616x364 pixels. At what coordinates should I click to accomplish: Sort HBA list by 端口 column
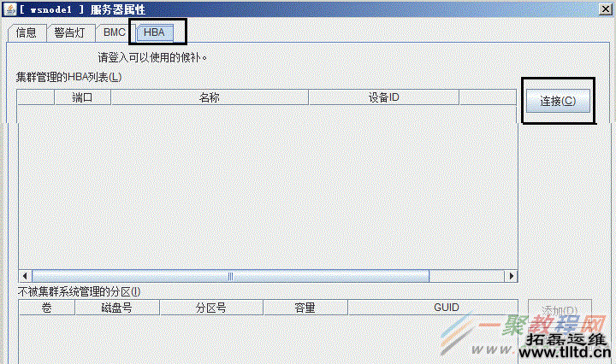(82, 97)
